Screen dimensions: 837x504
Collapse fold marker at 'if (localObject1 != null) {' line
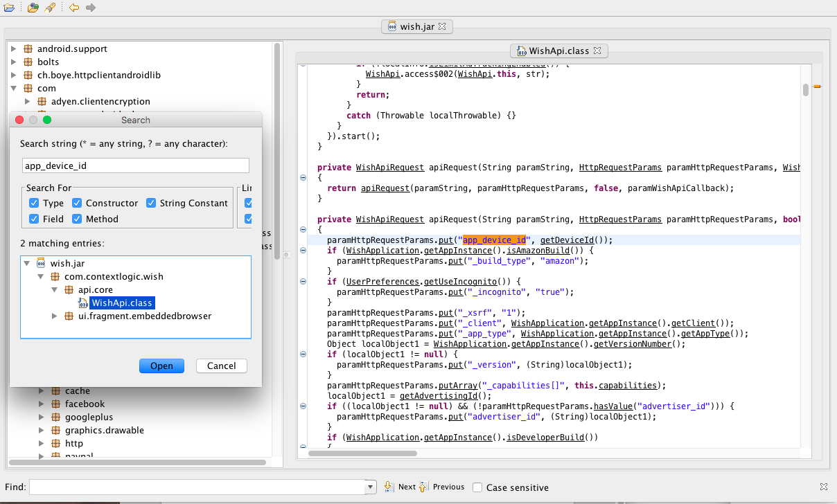tap(303, 354)
